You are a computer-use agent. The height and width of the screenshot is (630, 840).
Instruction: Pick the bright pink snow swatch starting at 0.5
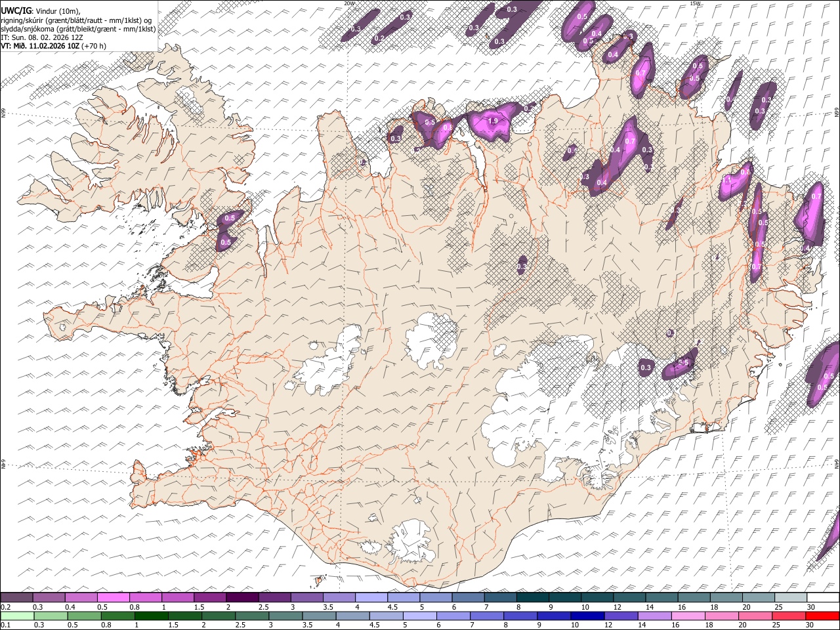coord(113,597)
